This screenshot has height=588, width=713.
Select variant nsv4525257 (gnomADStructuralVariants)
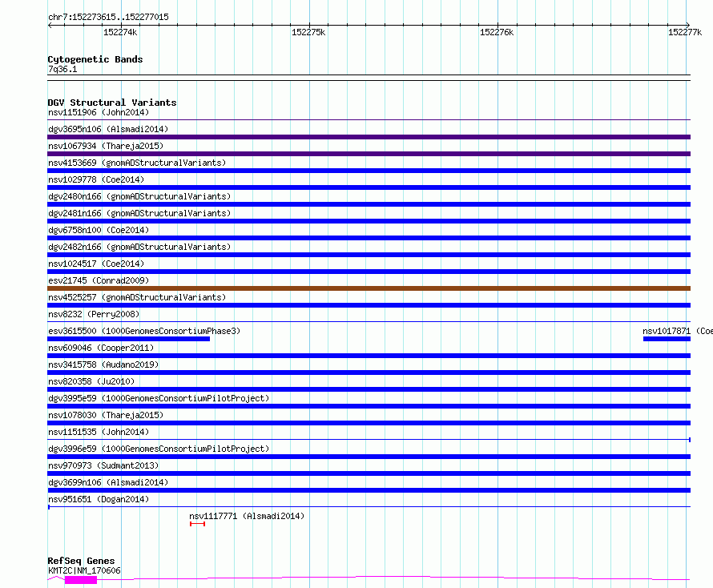tap(137, 297)
